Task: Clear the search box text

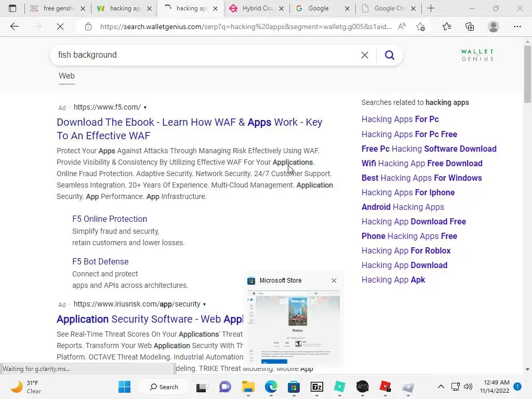Action: click(364, 55)
